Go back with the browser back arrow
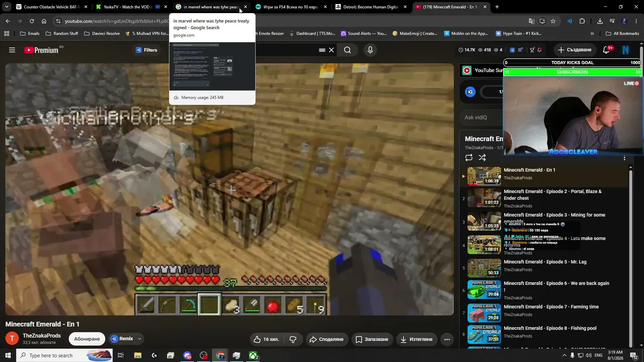Screen dimensions: 644x362 point(8,21)
